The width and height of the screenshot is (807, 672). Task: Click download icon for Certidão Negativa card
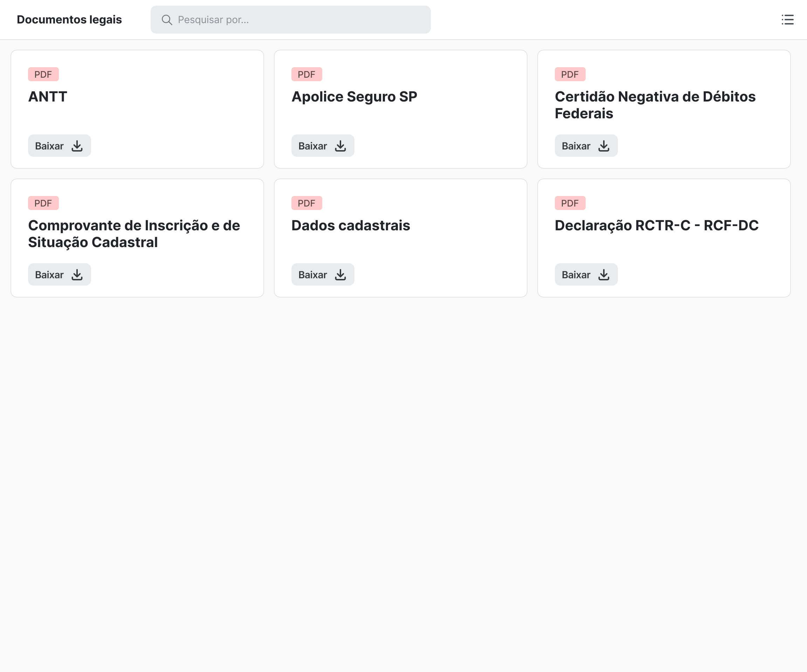[x=604, y=146]
